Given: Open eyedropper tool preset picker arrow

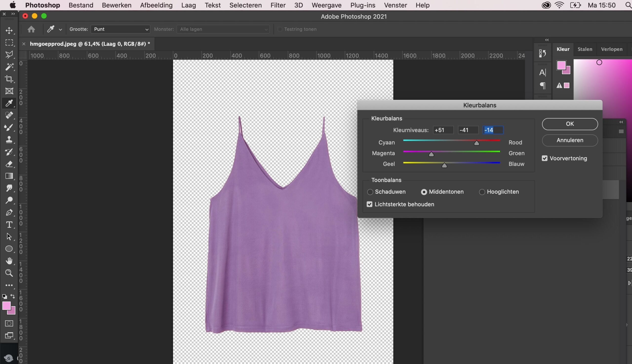Looking at the screenshot, I should pos(60,30).
